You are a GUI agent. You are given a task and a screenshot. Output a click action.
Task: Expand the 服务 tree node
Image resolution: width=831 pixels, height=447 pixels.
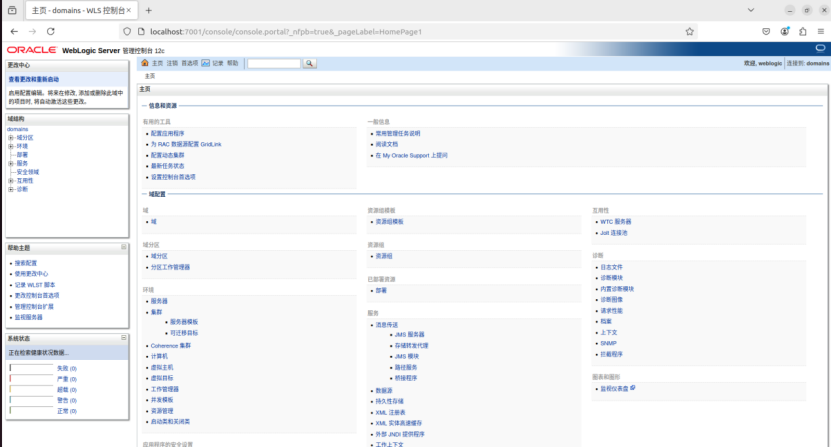pos(11,163)
